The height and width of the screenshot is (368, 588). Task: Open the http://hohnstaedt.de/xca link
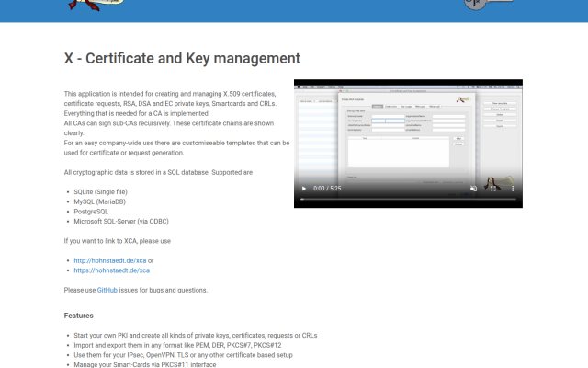tap(110, 260)
